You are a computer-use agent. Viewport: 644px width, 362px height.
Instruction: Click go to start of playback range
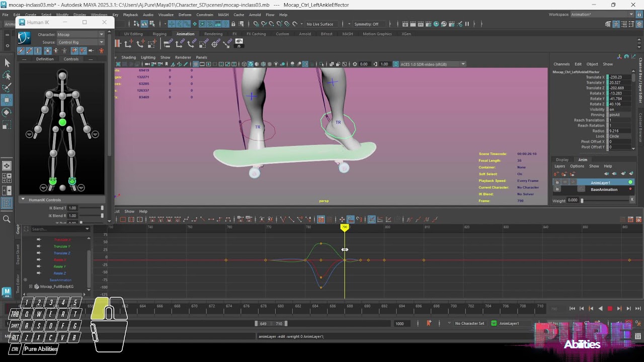point(572,309)
